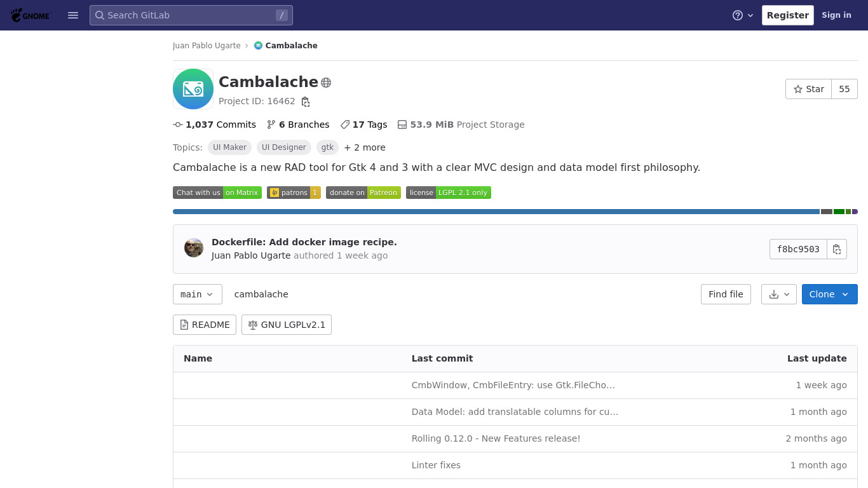This screenshot has height=488, width=868.
Task: Open the Linter fixes commit link
Action: coord(436,465)
